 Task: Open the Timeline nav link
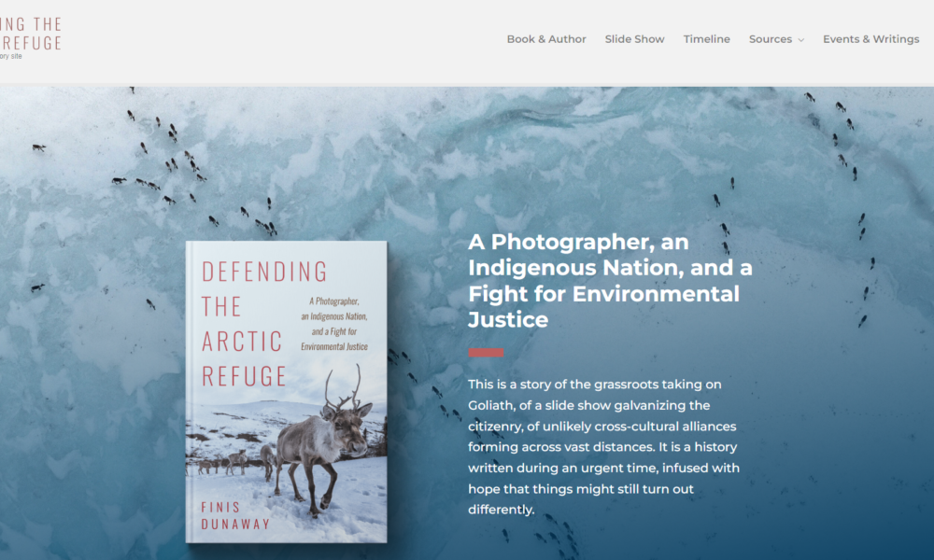pos(706,39)
